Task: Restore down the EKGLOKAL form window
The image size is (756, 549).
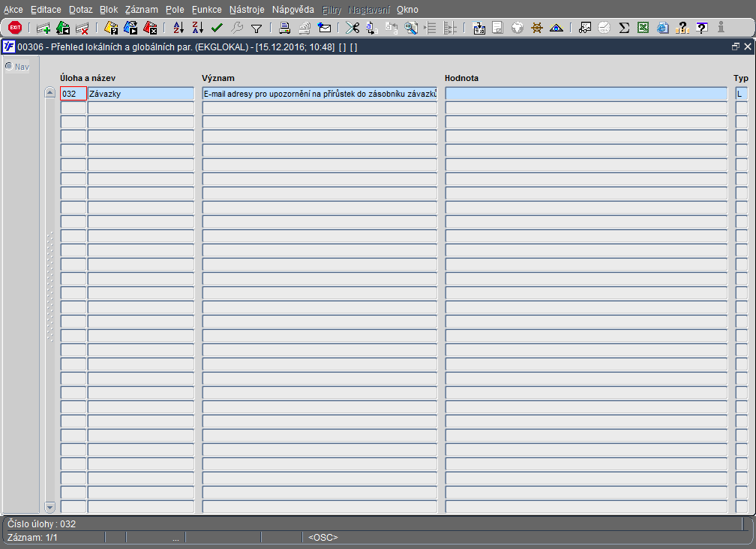Action: click(x=736, y=46)
